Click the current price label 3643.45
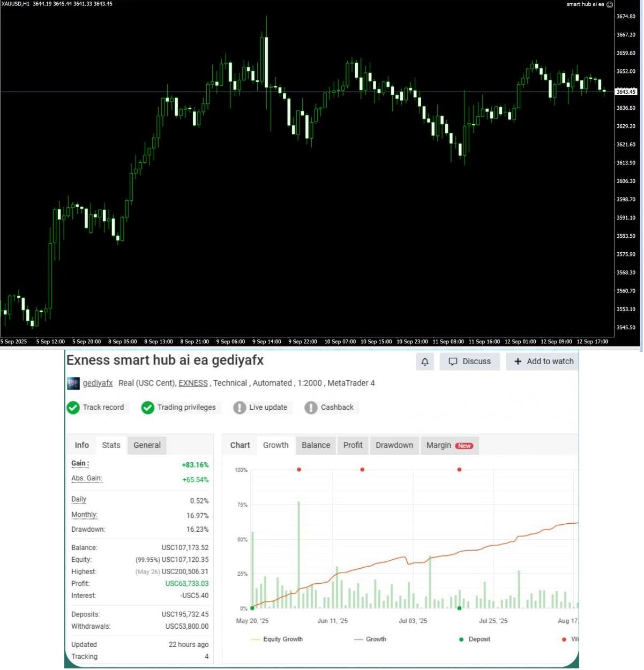The width and height of the screenshot is (644, 670). [x=626, y=92]
